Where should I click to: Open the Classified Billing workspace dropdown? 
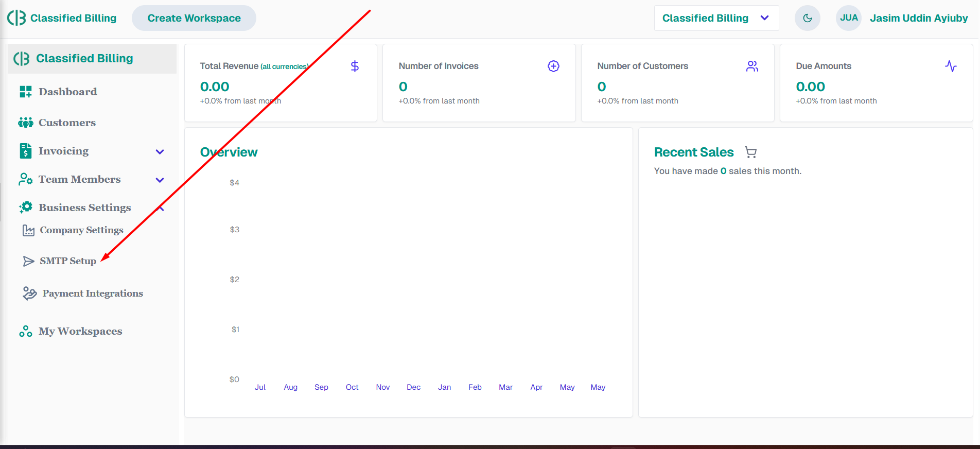coord(716,18)
